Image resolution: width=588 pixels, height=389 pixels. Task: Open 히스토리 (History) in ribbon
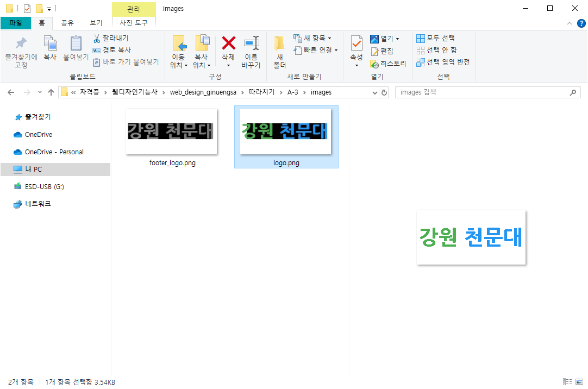coord(388,64)
